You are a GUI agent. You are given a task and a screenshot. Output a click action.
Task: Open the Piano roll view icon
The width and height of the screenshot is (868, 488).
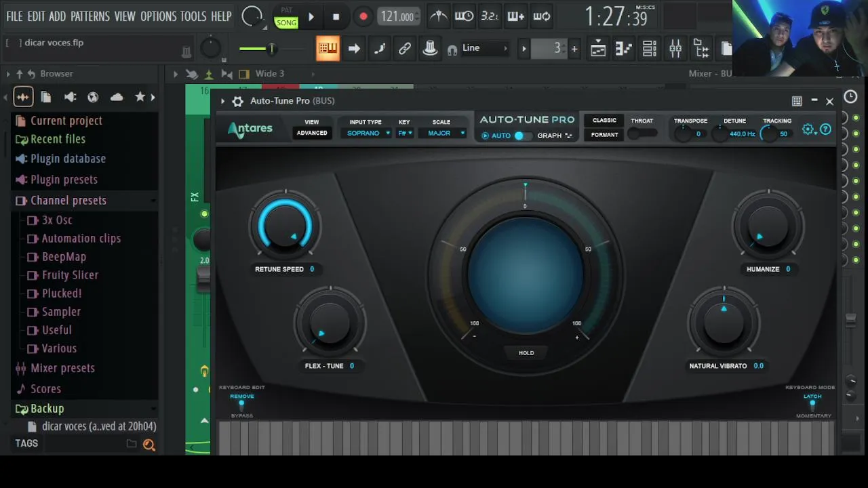(624, 48)
